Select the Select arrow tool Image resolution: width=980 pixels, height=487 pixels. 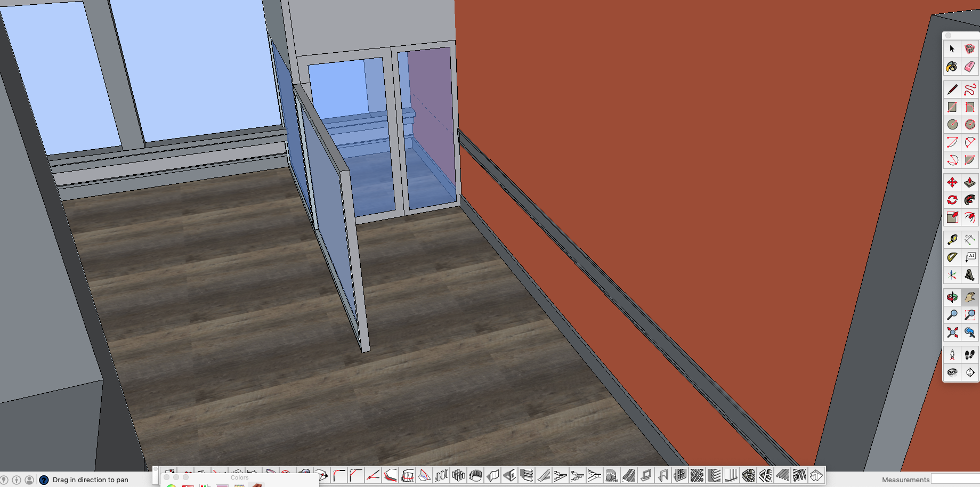coord(952,49)
